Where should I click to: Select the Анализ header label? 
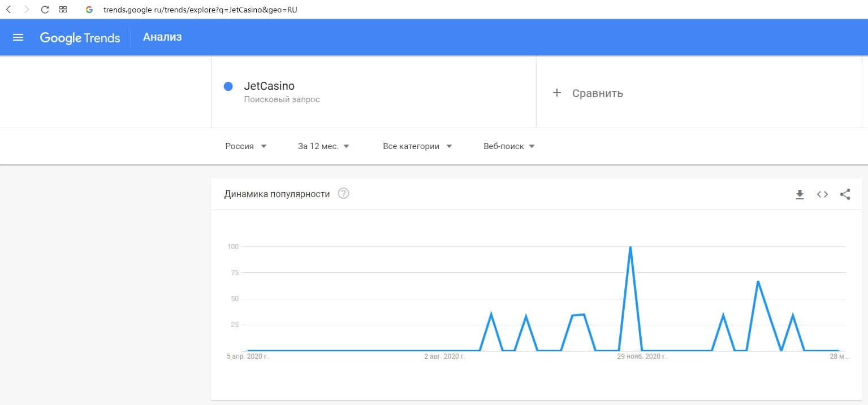tap(162, 37)
